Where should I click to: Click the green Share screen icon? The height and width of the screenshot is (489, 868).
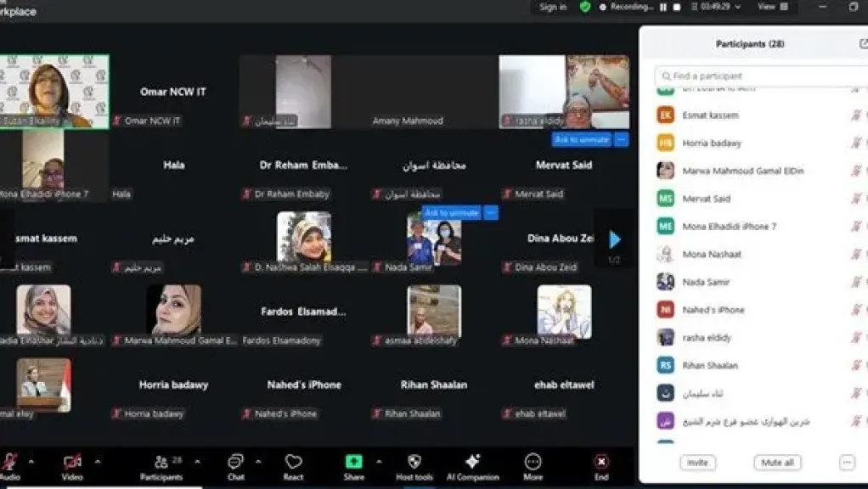pyautogui.click(x=353, y=463)
